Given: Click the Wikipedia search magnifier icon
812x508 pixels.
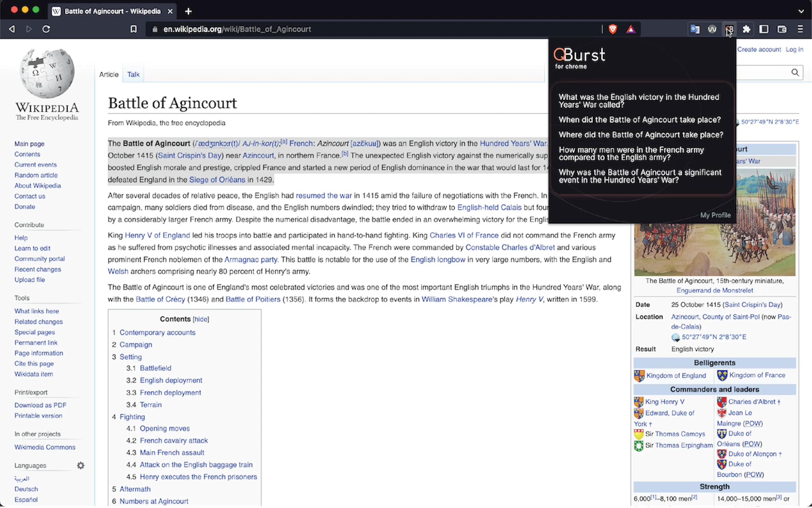Looking at the screenshot, I should coord(795,73).
